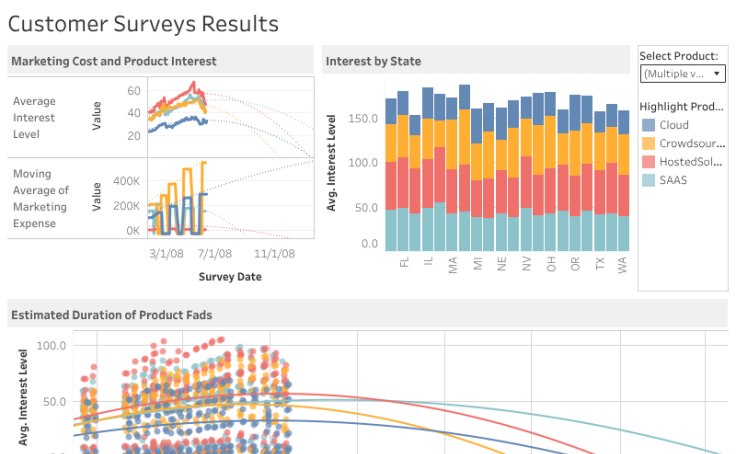Screen dimensions: 736x454
Task: Click the WA state axis label
Action: (624, 264)
